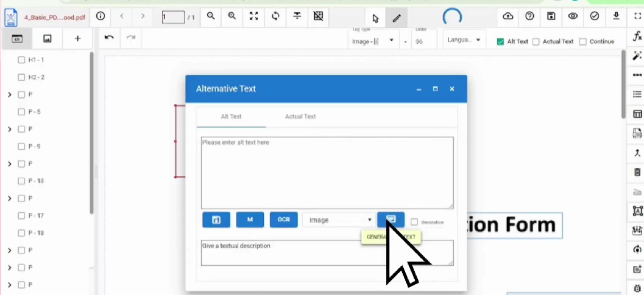This screenshot has width=644, height=295.
Task: Click the save disk button in dialog
Action: [216, 220]
